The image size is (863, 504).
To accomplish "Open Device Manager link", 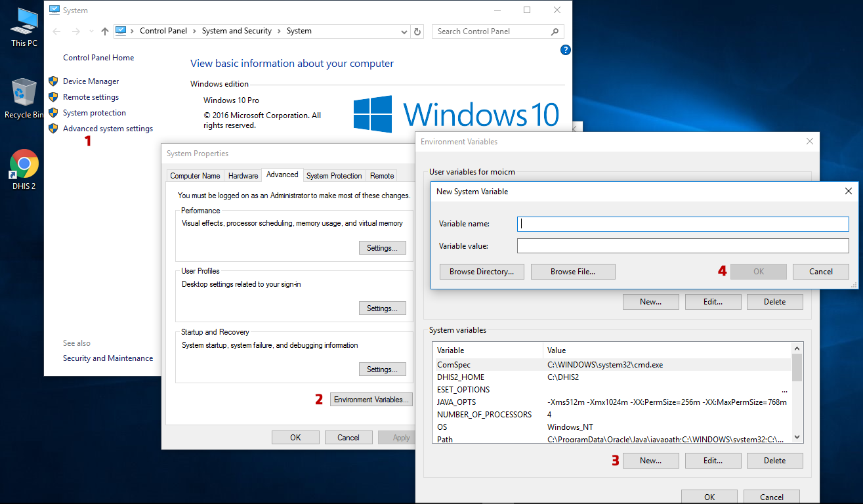I will click(91, 81).
